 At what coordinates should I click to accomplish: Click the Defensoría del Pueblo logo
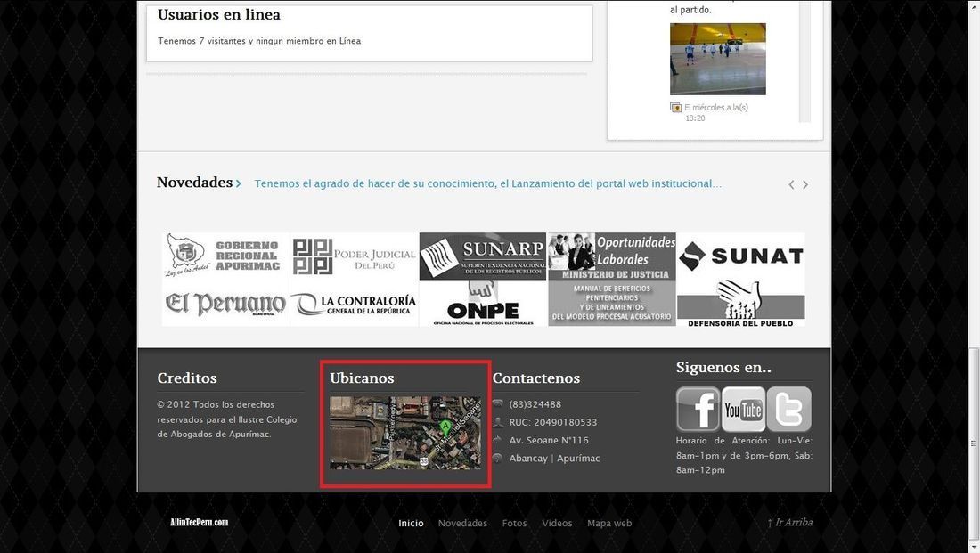click(x=740, y=303)
